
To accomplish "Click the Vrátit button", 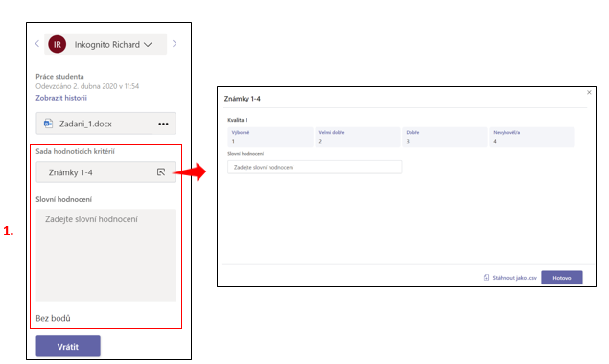I will 68,346.
